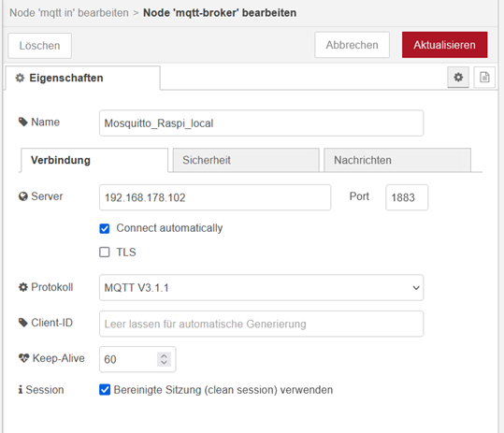Uncheck Bereinigte Sitzung clean session option

tap(105, 390)
